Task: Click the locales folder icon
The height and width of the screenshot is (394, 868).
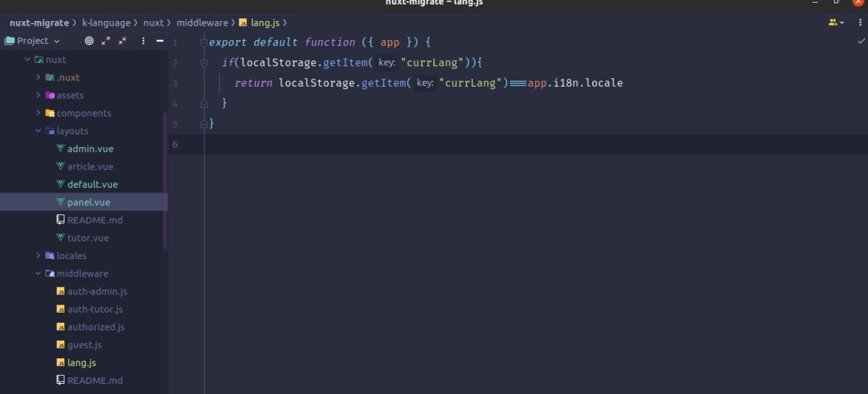Action: point(50,256)
